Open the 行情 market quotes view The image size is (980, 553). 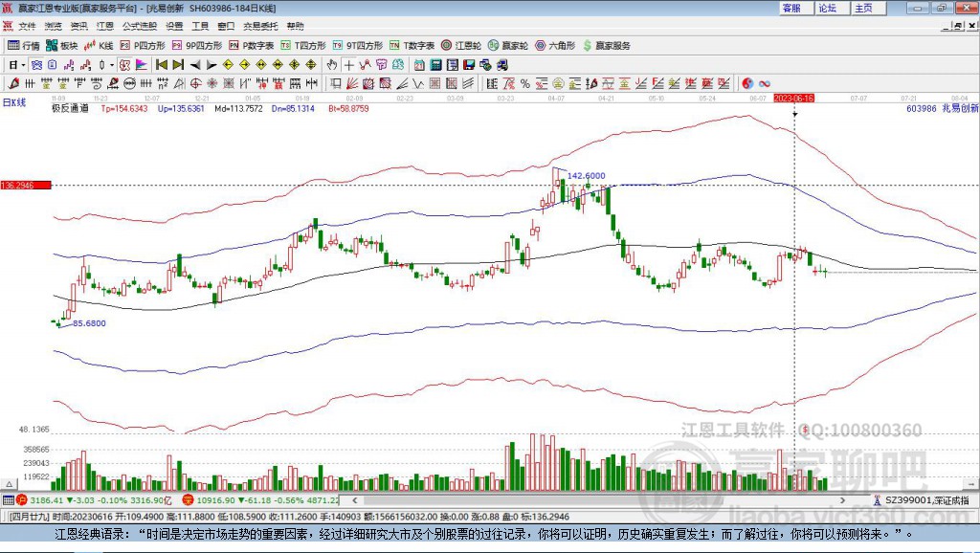pyautogui.click(x=24, y=46)
